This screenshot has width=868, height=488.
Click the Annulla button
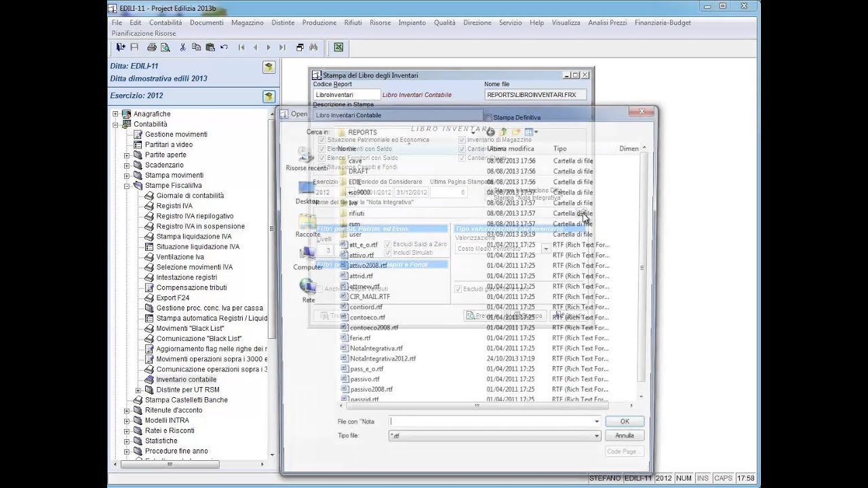(625, 436)
